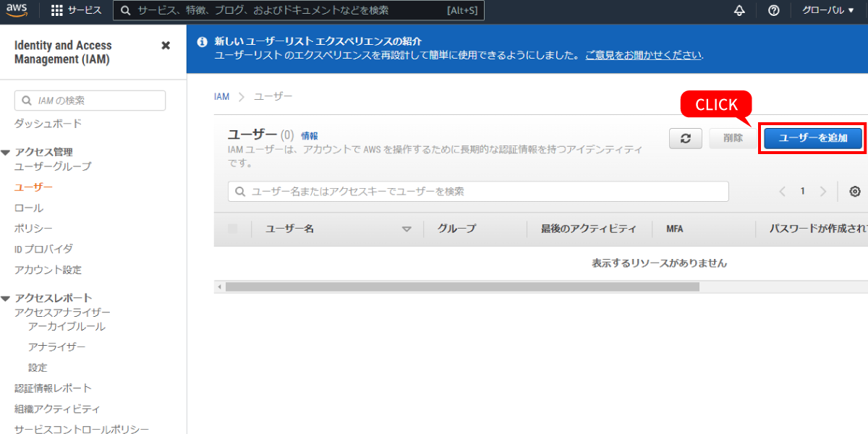This screenshot has width=868, height=434.
Task: Open ロール in the sidebar
Action: tap(29, 208)
